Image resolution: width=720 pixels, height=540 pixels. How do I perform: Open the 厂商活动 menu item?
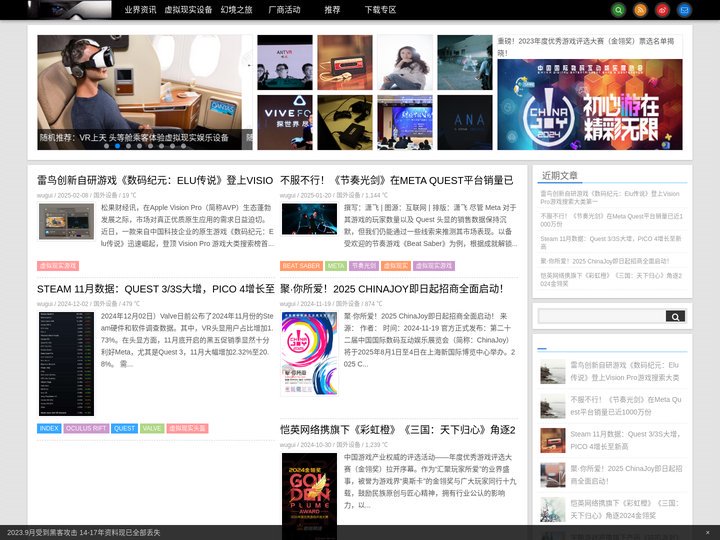(x=284, y=10)
